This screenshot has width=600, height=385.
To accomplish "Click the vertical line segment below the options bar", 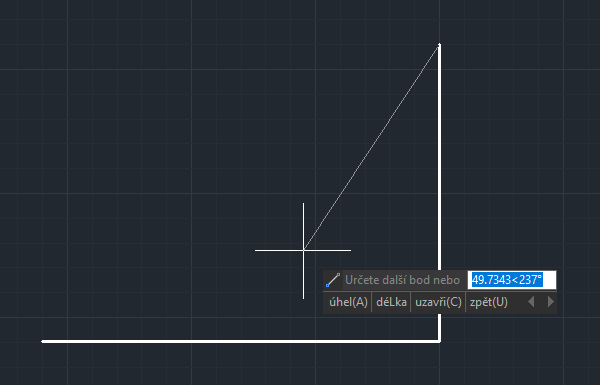I will pyautogui.click(x=440, y=328).
